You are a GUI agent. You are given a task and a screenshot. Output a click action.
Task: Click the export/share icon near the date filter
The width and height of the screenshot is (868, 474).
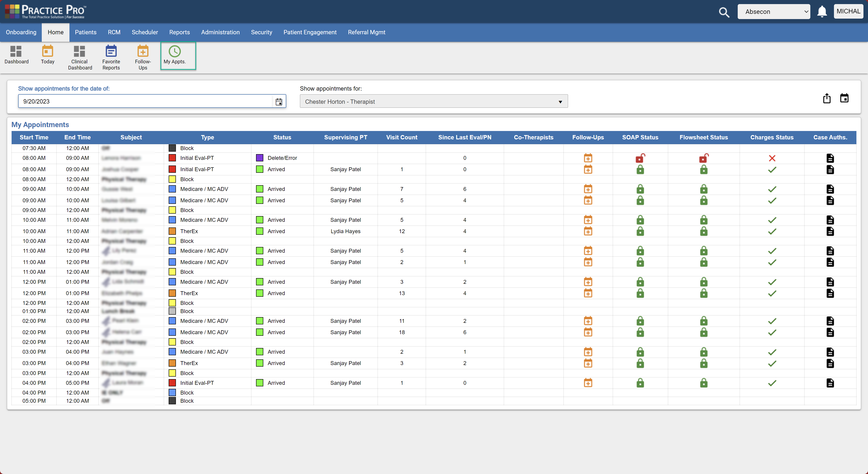point(826,98)
